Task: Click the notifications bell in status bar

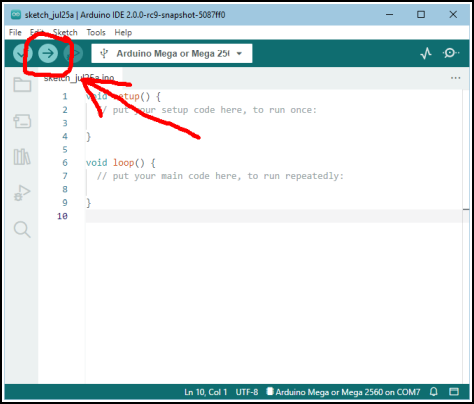Action: tap(434, 392)
